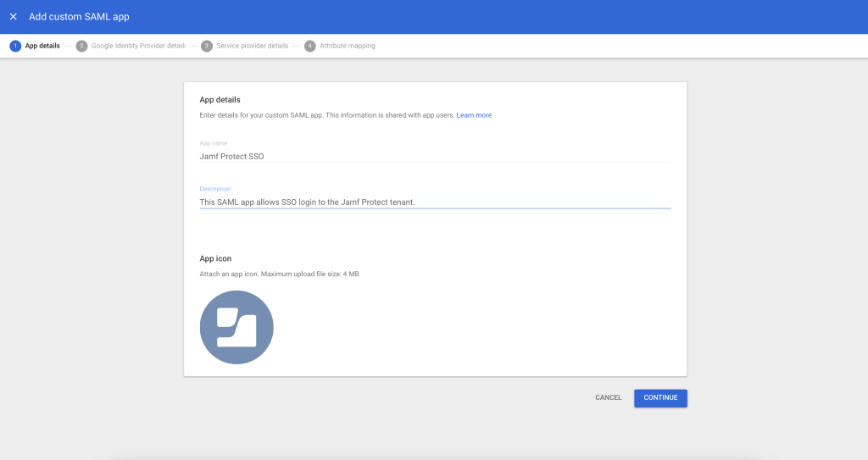
Task: Click the App icon section heading
Action: 215,258
